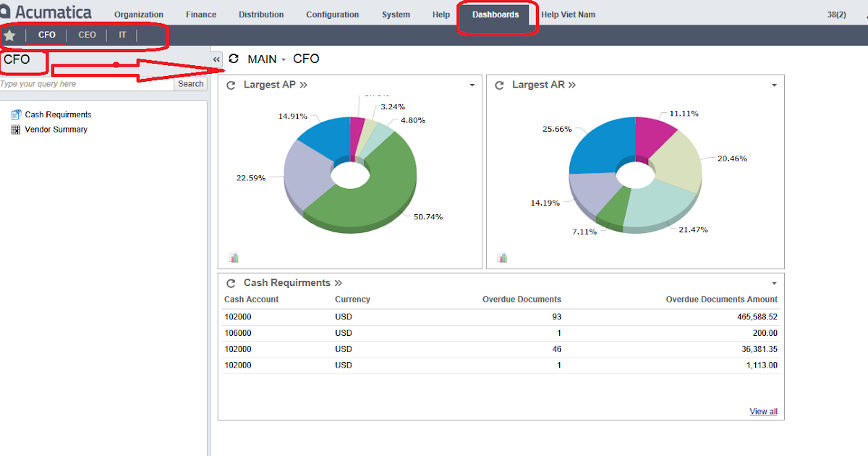
Task: Select Cash Requirments in the sidebar
Action: tap(56, 114)
